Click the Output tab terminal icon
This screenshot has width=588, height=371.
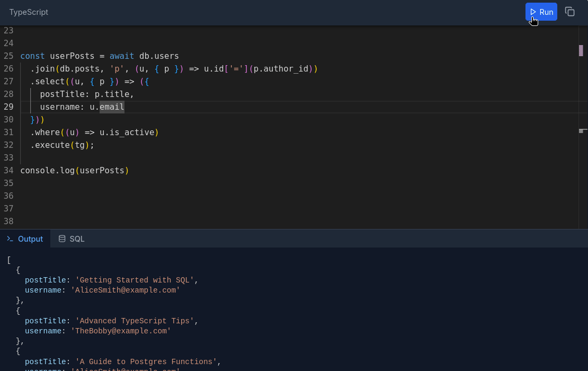tap(10, 239)
